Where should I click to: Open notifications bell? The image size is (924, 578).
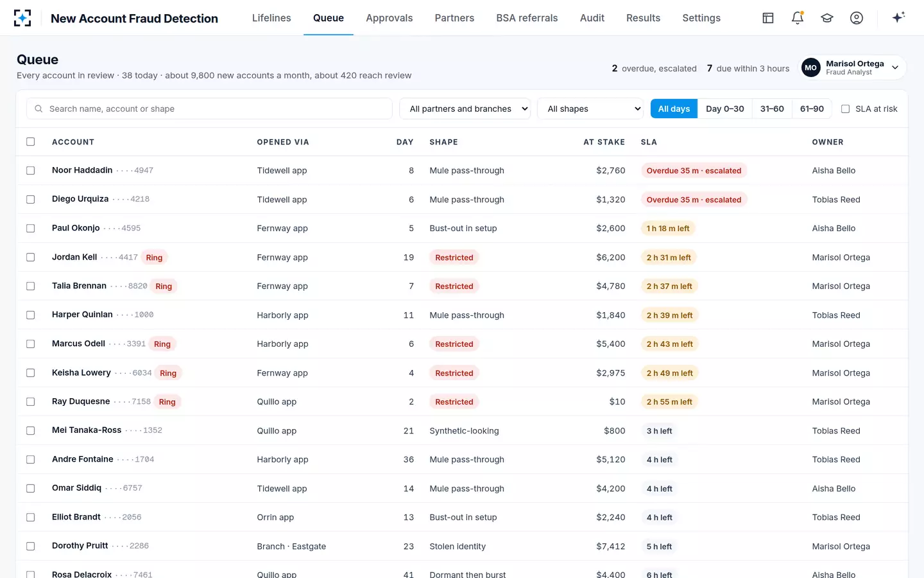(x=798, y=18)
